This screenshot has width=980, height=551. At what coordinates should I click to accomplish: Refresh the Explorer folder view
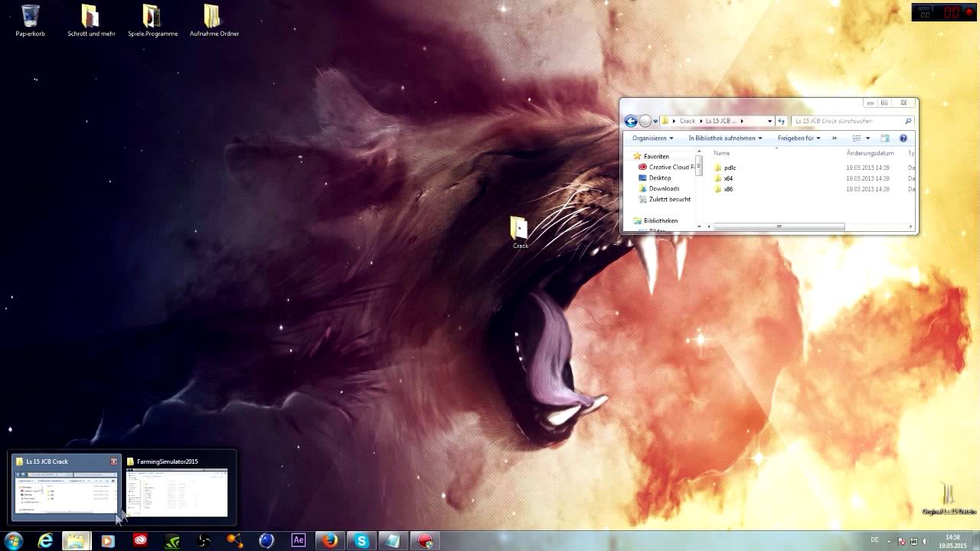point(781,121)
